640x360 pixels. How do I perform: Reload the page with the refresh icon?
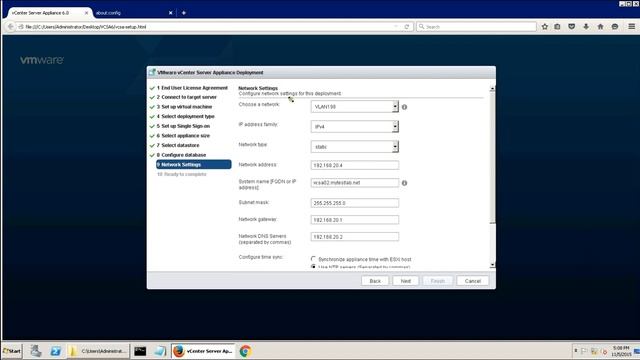tap(407, 27)
